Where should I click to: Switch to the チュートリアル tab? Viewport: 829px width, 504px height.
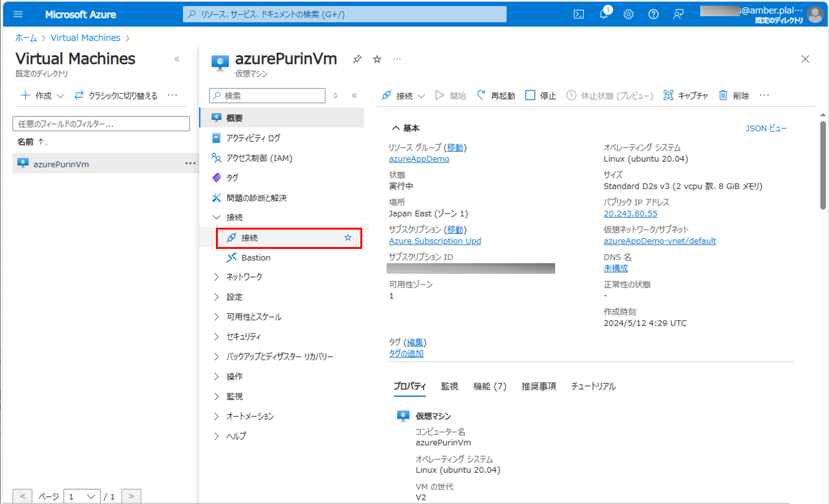tap(594, 386)
